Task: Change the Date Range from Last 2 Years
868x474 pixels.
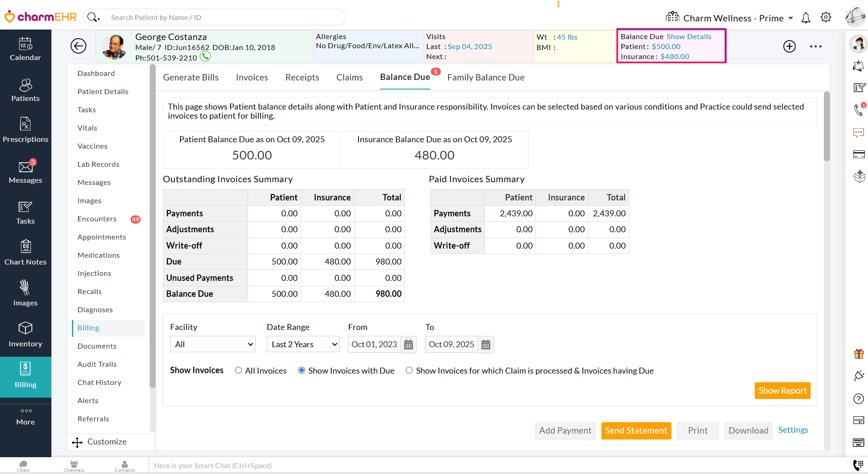Action: point(303,344)
